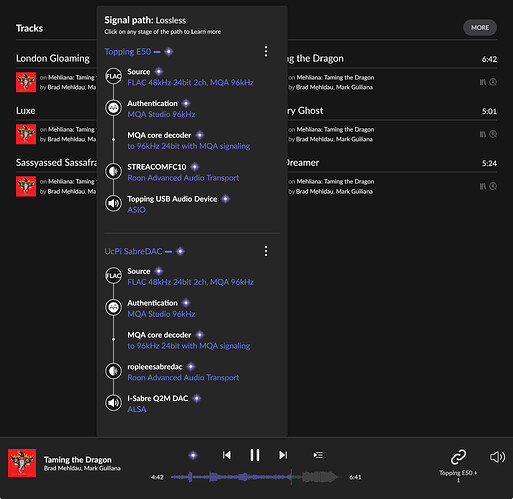Pause the current playback

click(x=255, y=455)
